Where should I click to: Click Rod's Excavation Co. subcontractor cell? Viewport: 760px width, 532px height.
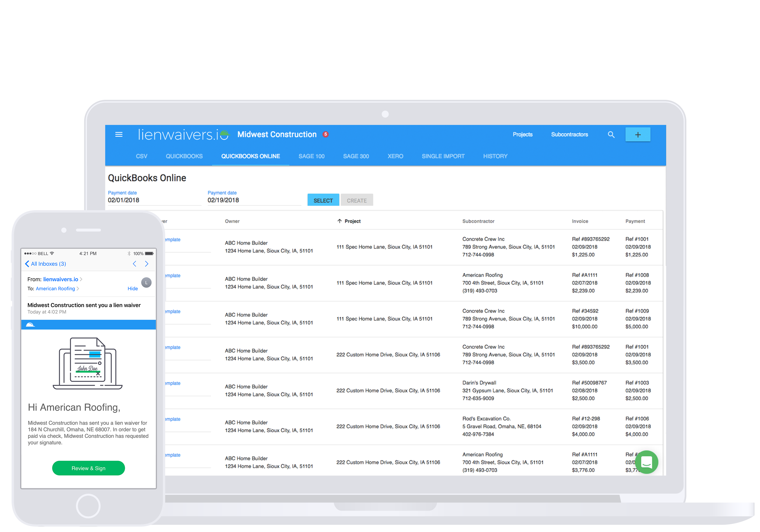(501, 427)
